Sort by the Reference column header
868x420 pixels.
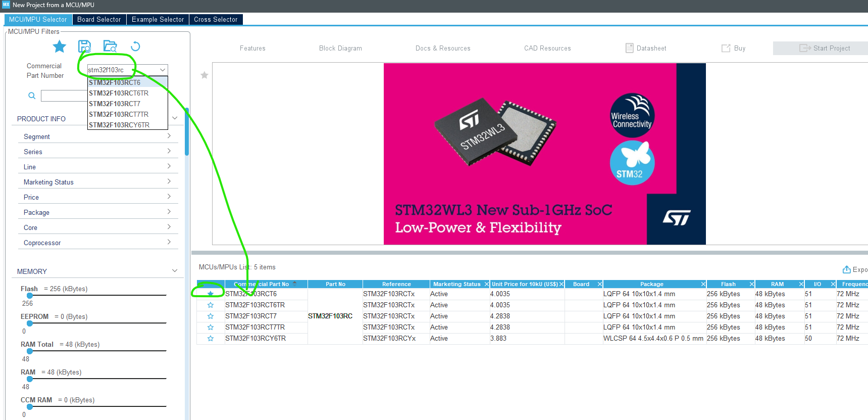pyautogui.click(x=396, y=284)
